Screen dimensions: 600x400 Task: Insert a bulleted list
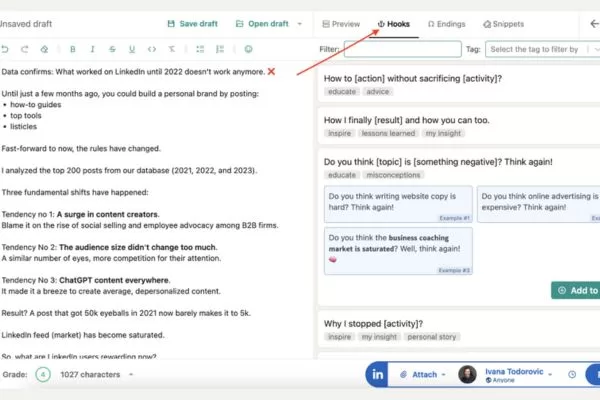point(200,49)
